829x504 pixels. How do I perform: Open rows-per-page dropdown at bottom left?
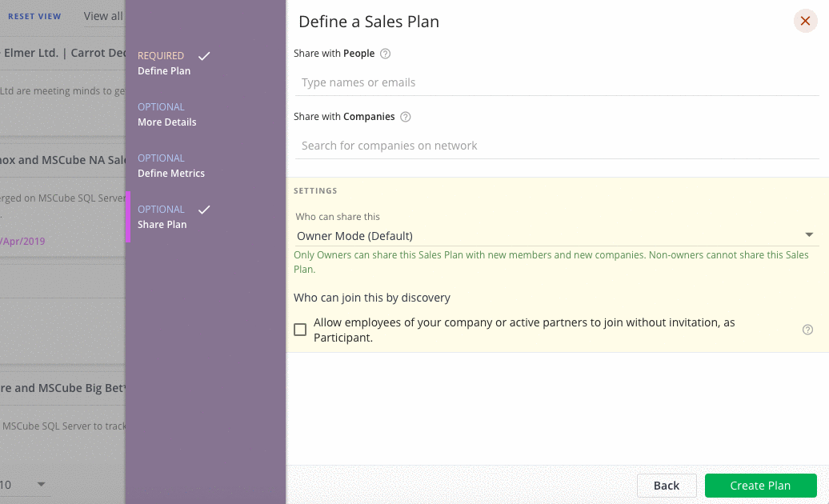(41, 484)
